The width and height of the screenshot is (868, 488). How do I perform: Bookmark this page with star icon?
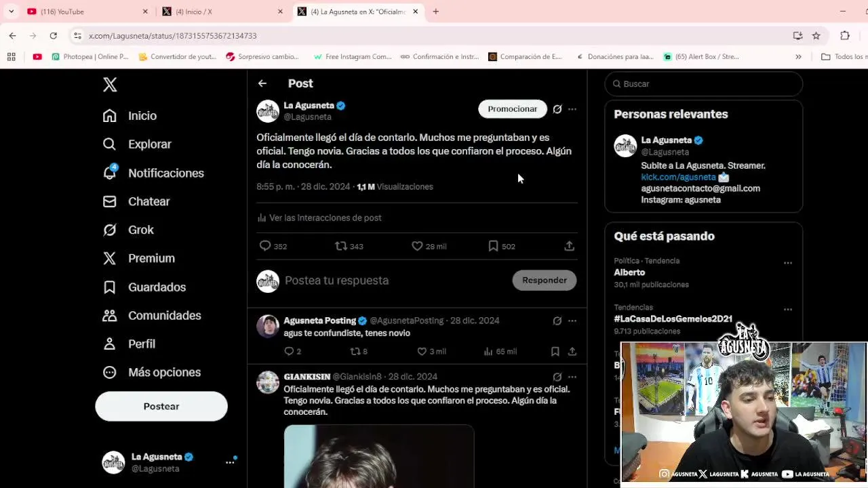pyautogui.click(x=816, y=35)
